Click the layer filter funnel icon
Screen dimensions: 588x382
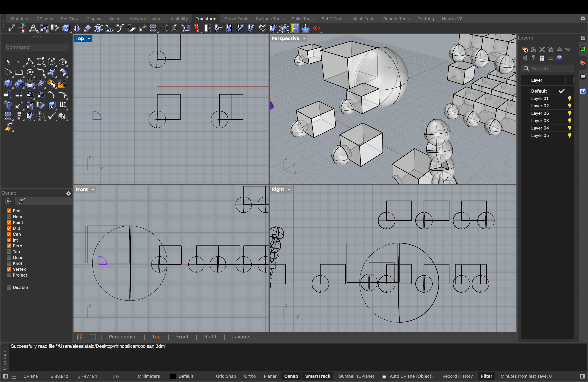coord(533,58)
